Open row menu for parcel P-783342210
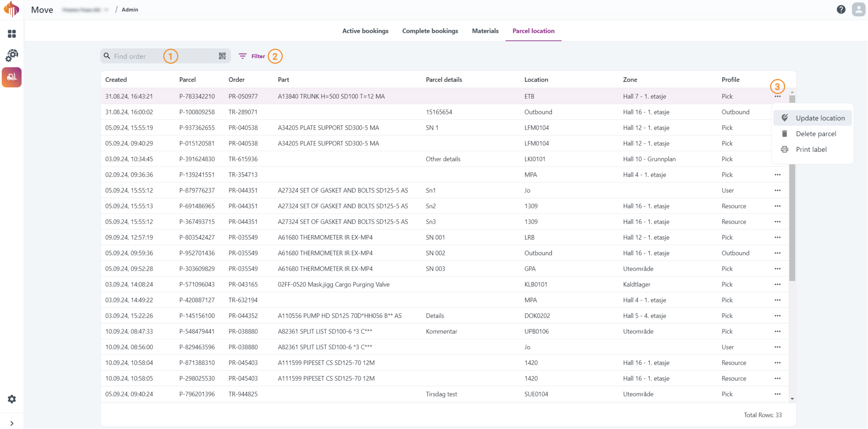868x429 pixels. pos(777,96)
